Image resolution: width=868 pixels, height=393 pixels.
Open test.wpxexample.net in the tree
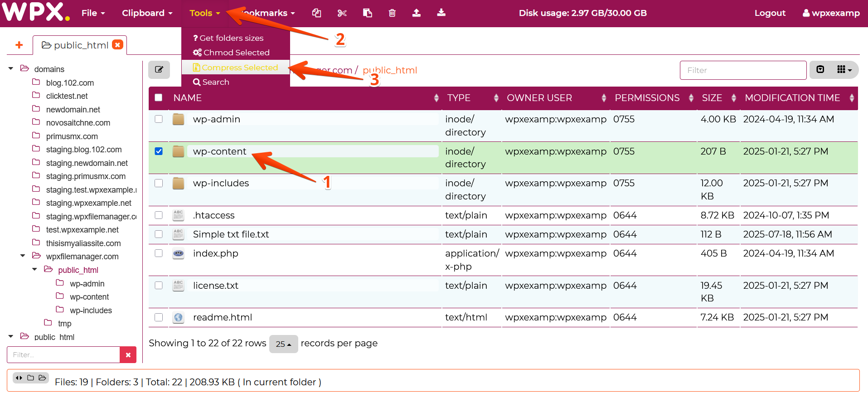click(x=82, y=230)
